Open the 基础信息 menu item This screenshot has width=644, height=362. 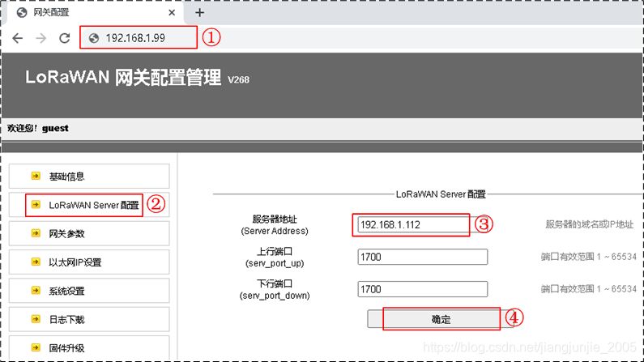pos(89,176)
